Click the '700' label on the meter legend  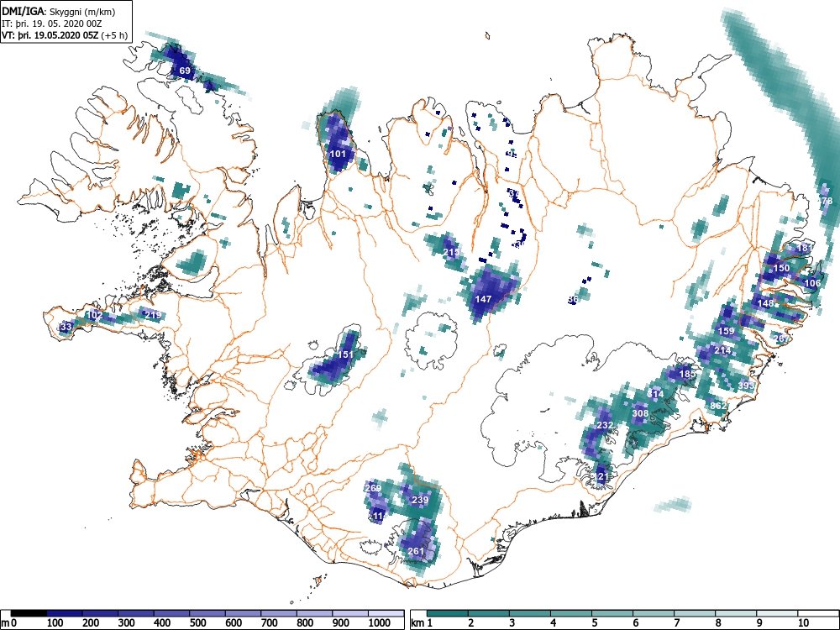pos(270,622)
